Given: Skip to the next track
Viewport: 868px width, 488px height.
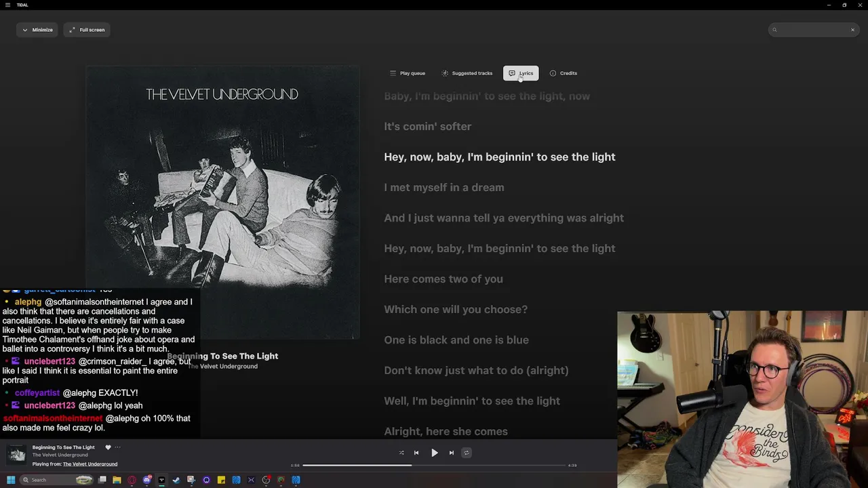Looking at the screenshot, I should pos(452,453).
